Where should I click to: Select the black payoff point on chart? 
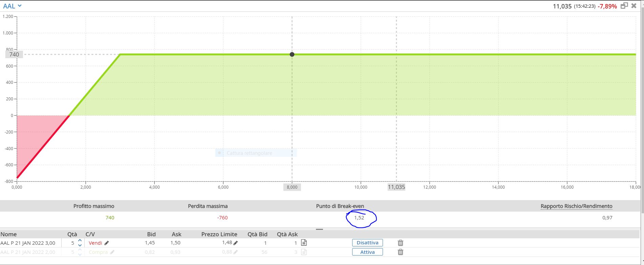292,54
